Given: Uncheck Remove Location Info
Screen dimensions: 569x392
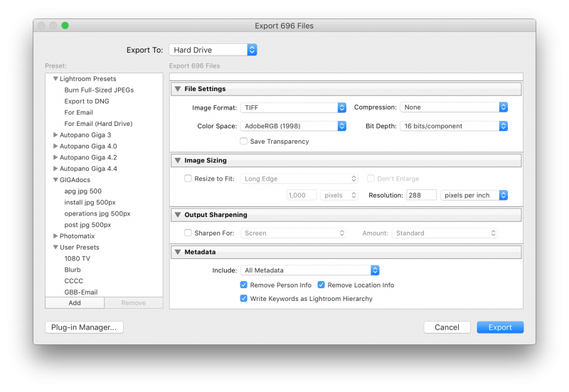Looking at the screenshot, I should pos(321,285).
